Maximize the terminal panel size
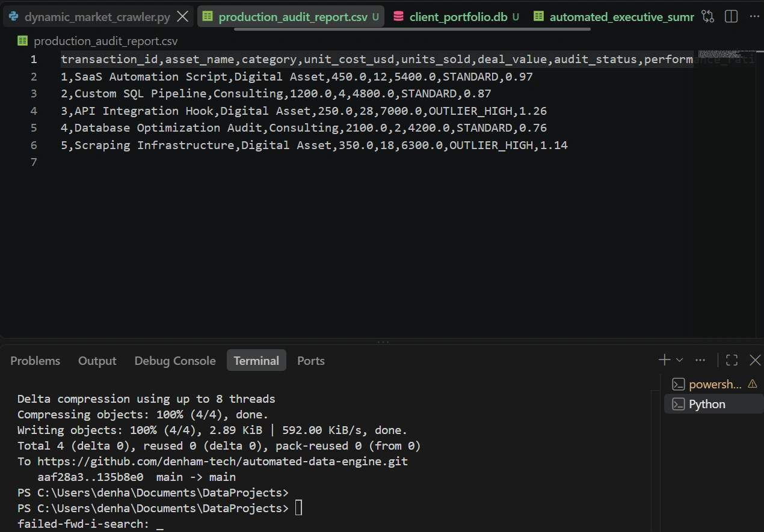Screen dimensions: 764x532 tap(732, 360)
